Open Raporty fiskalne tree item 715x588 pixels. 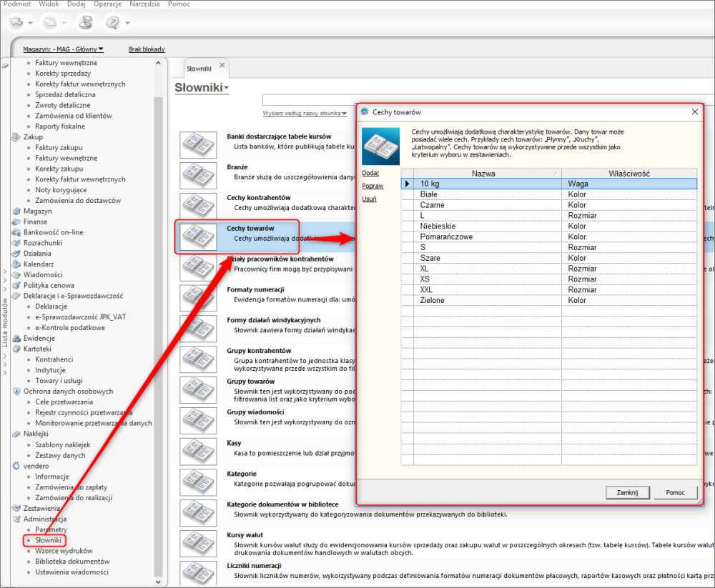[x=60, y=126]
